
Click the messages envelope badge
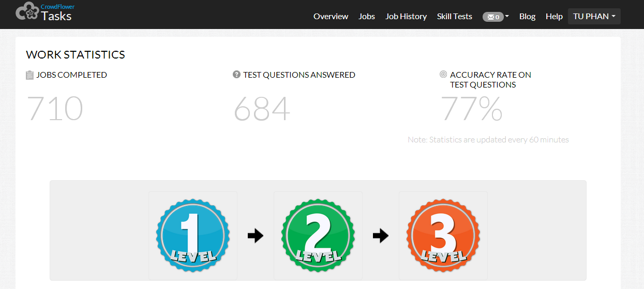tap(493, 17)
